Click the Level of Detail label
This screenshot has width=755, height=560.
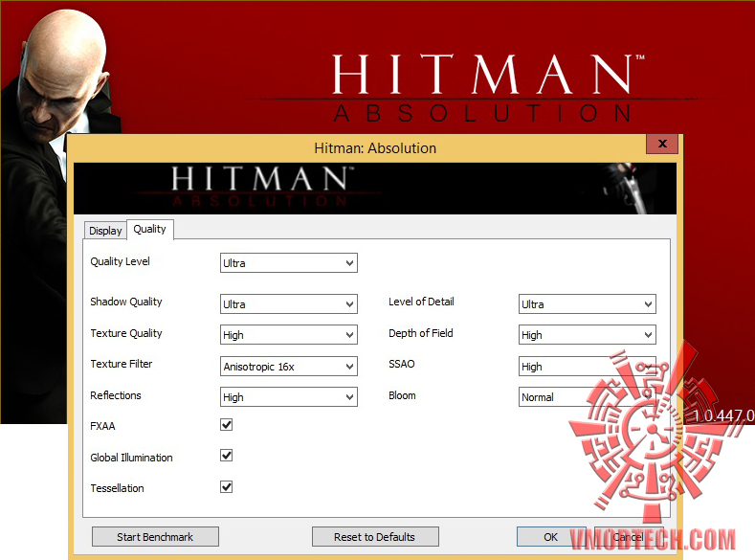pos(421,302)
